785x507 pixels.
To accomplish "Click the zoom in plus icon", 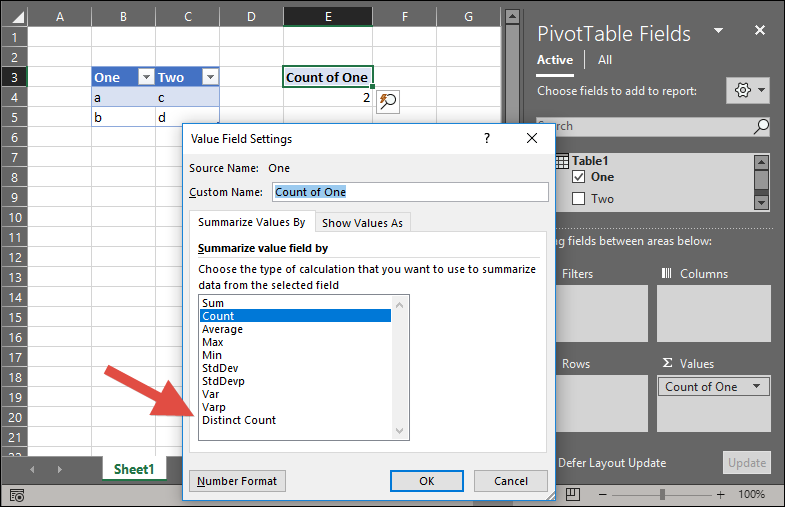I will (x=720, y=494).
